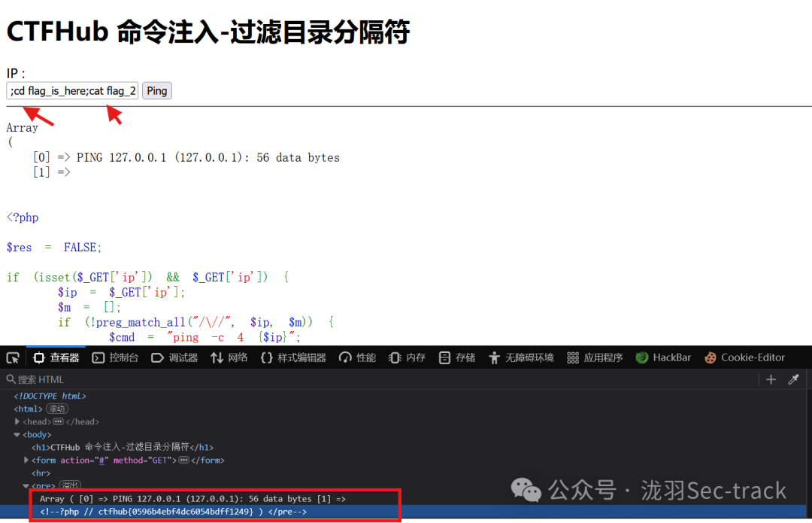The image size is (812, 523).
Task: Switch to the 控制台 console tab
Action: point(115,357)
